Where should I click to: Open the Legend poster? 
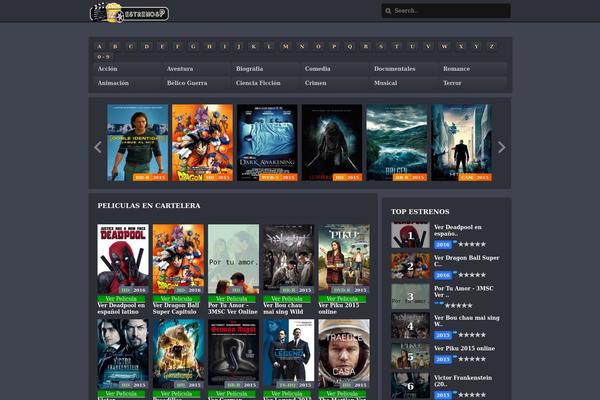[289, 354]
